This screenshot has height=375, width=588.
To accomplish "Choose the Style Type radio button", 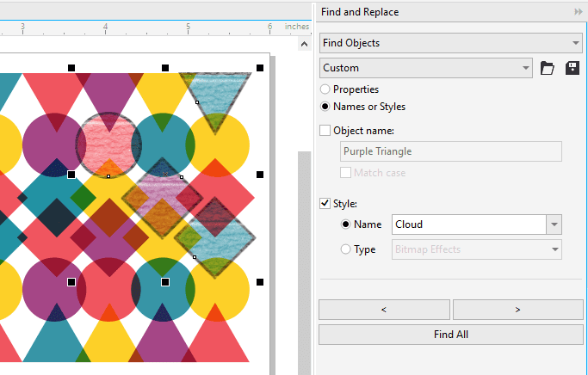I will click(347, 249).
